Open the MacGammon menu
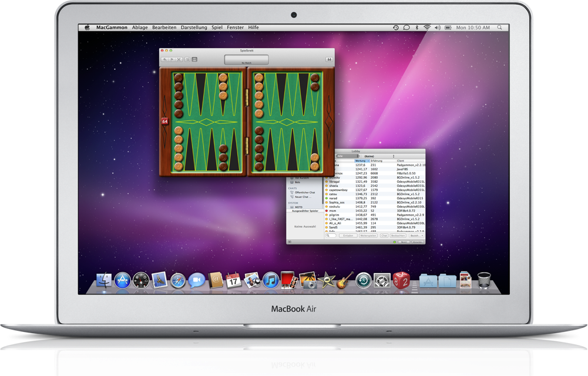Viewport: 588px width, 376px height. click(x=112, y=28)
